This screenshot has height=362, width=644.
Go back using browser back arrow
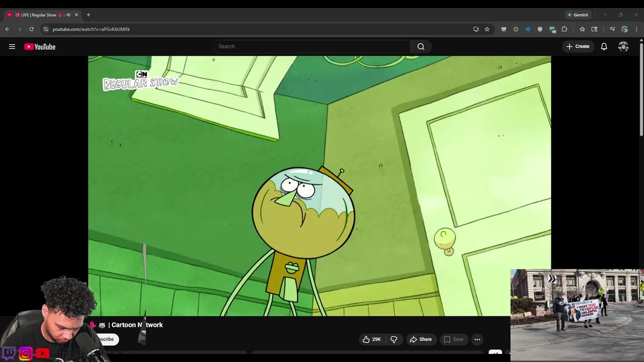click(8, 29)
